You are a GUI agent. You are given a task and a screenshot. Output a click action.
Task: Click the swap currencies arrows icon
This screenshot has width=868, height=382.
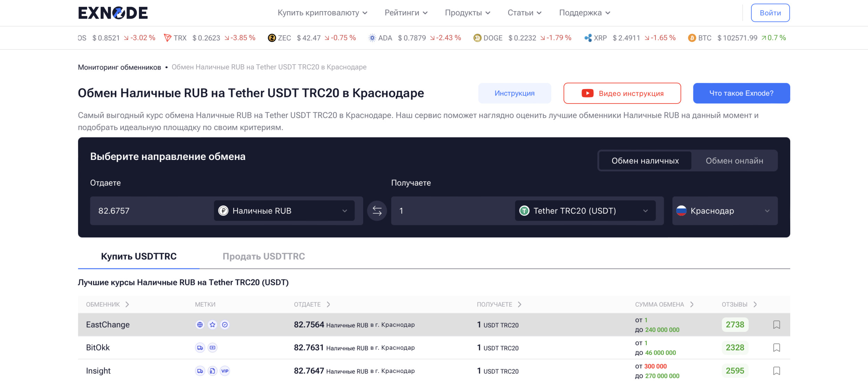click(377, 211)
